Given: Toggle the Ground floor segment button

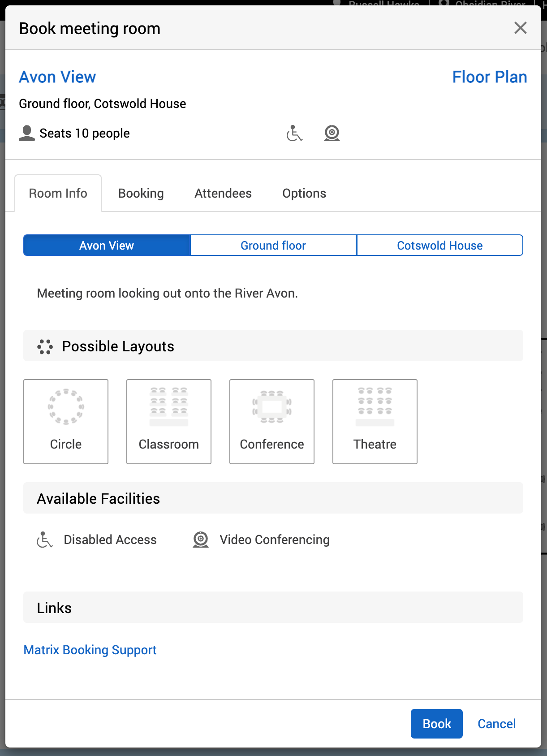Looking at the screenshot, I should click(x=273, y=246).
